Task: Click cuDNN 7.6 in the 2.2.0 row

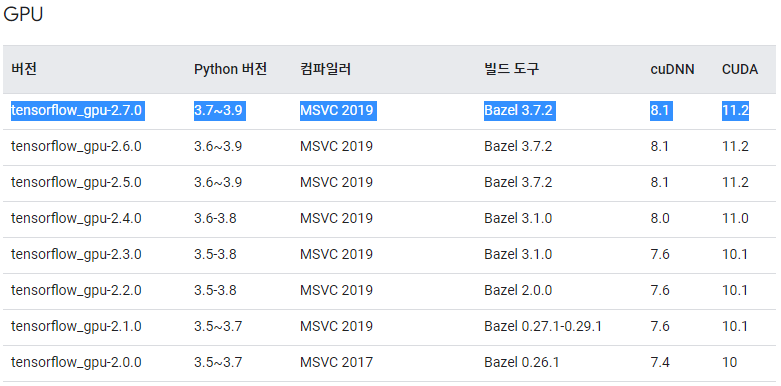Action: (660, 290)
